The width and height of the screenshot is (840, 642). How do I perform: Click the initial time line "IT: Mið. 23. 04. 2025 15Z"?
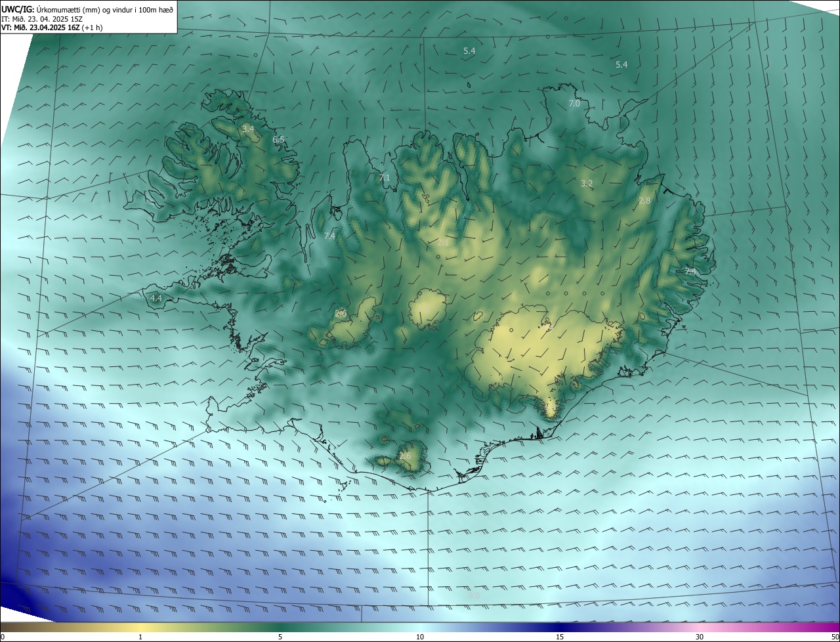[41, 19]
